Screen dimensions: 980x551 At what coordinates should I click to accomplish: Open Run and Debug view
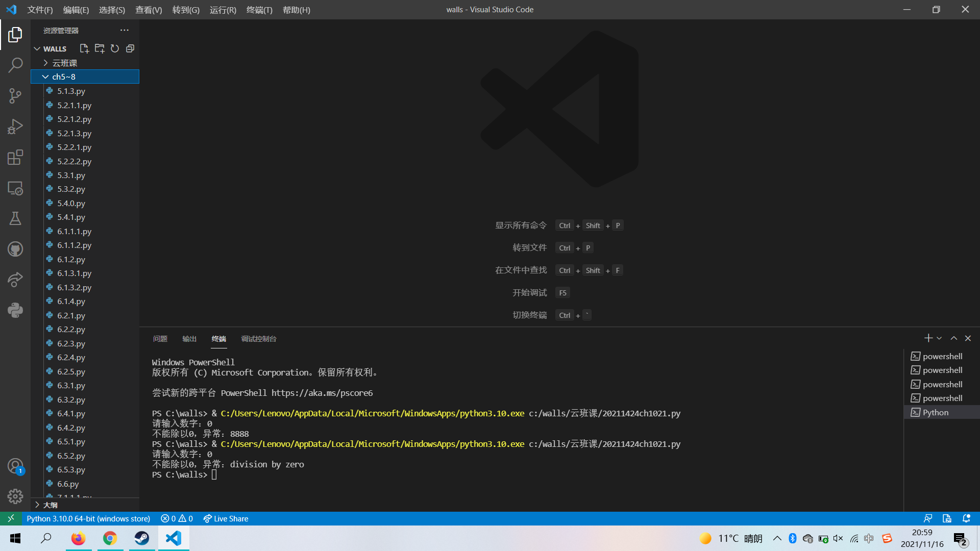tap(15, 127)
